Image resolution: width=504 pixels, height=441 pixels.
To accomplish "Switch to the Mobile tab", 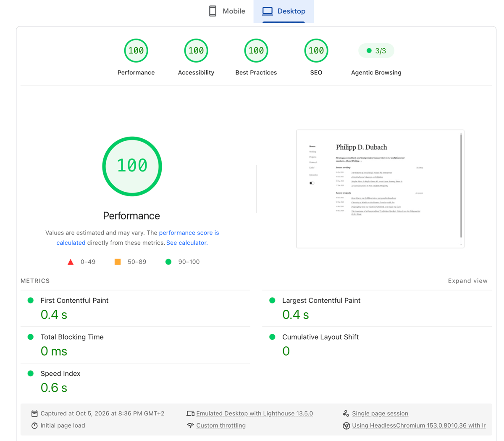I will (x=227, y=11).
